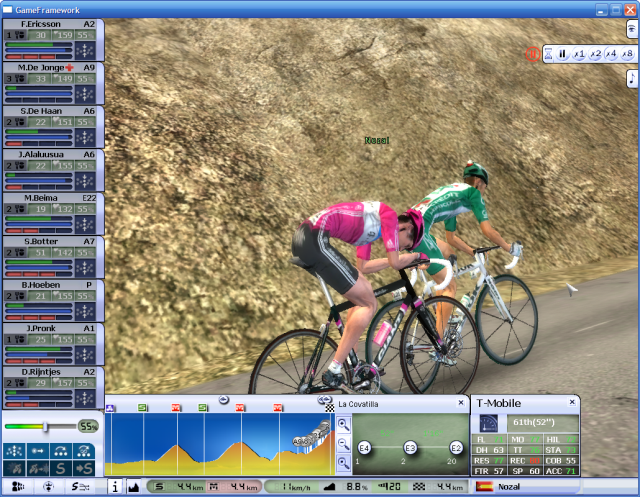
Task: Close the La Covatilla panel
Action: (462, 404)
